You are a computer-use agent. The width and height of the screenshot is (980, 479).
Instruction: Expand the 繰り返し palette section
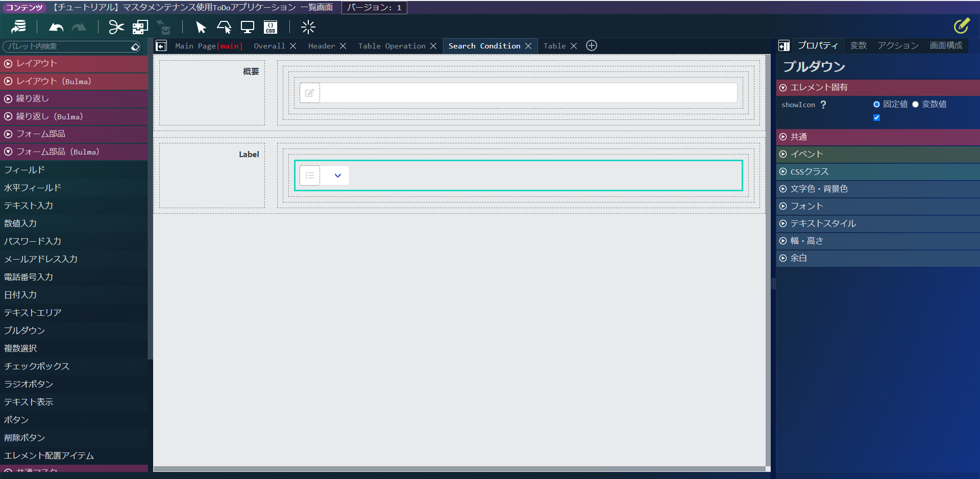click(x=74, y=98)
